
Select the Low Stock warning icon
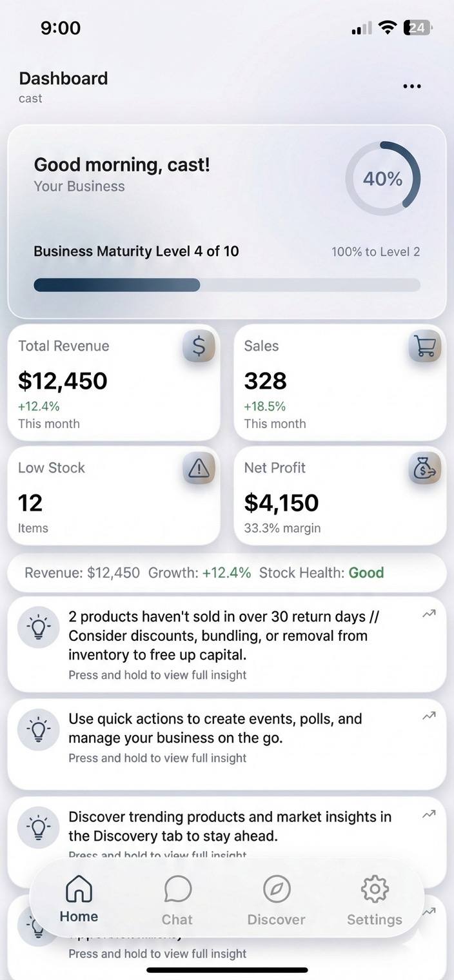click(199, 469)
